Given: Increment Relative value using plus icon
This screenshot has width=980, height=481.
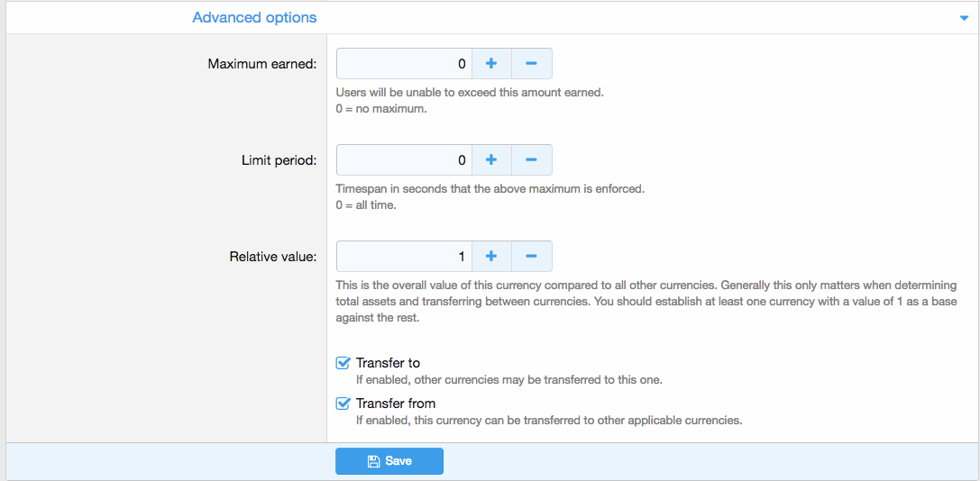Looking at the screenshot, I should (x=491, y=257).
